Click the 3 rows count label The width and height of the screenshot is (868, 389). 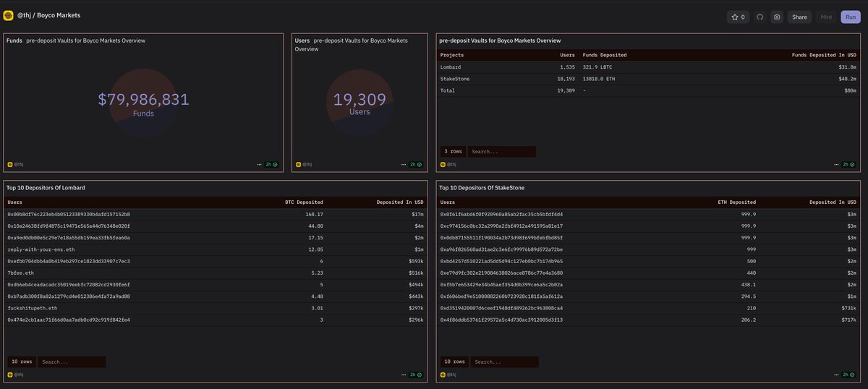tap(453, 152)
